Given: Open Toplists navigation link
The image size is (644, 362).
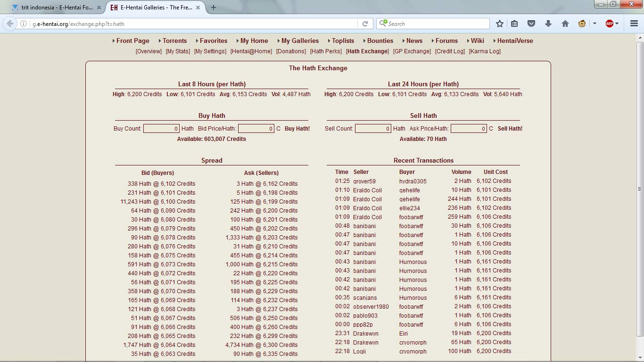Looking at the screenshot, I should 343,41.
